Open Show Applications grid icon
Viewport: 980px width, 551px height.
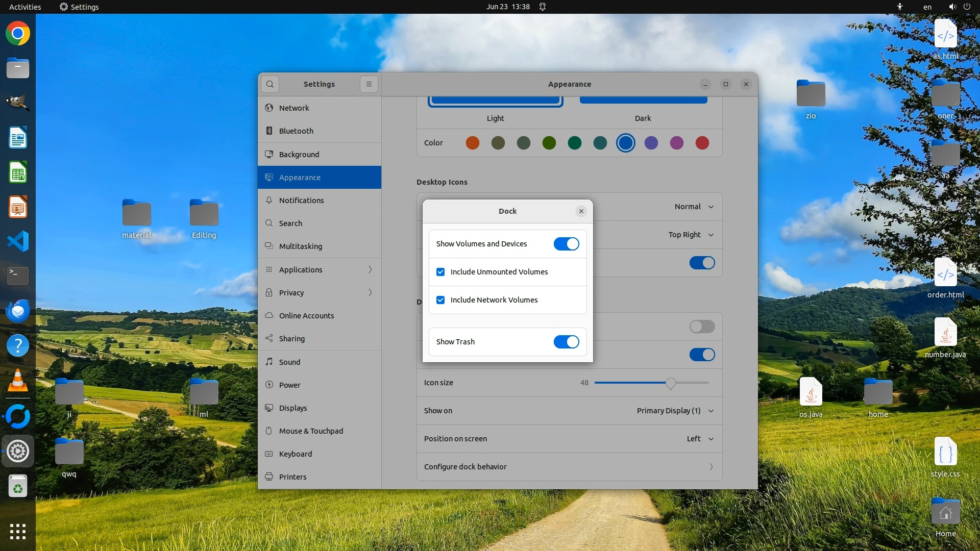pos(18,532)
